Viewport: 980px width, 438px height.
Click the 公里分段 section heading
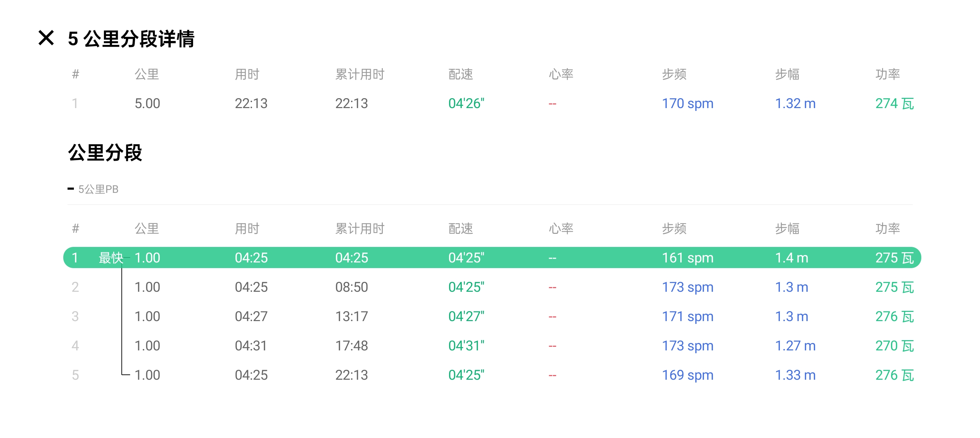pos(105,153)
